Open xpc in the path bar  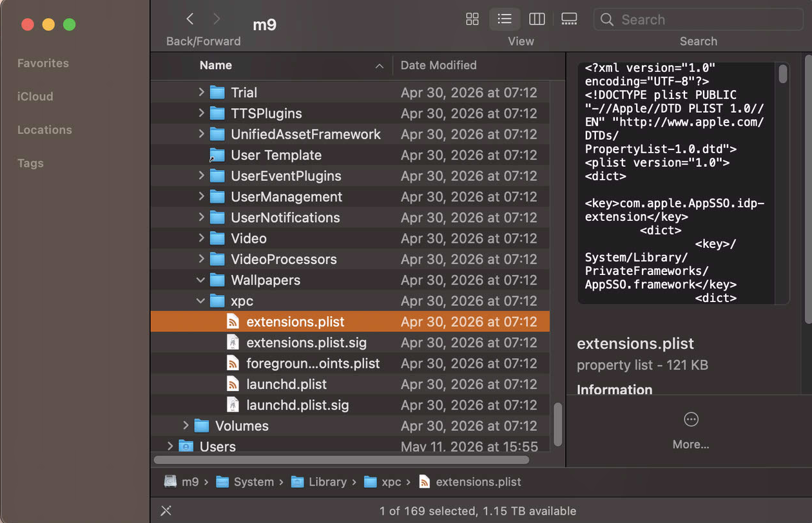pyautogui.click(x=383, y=482)
